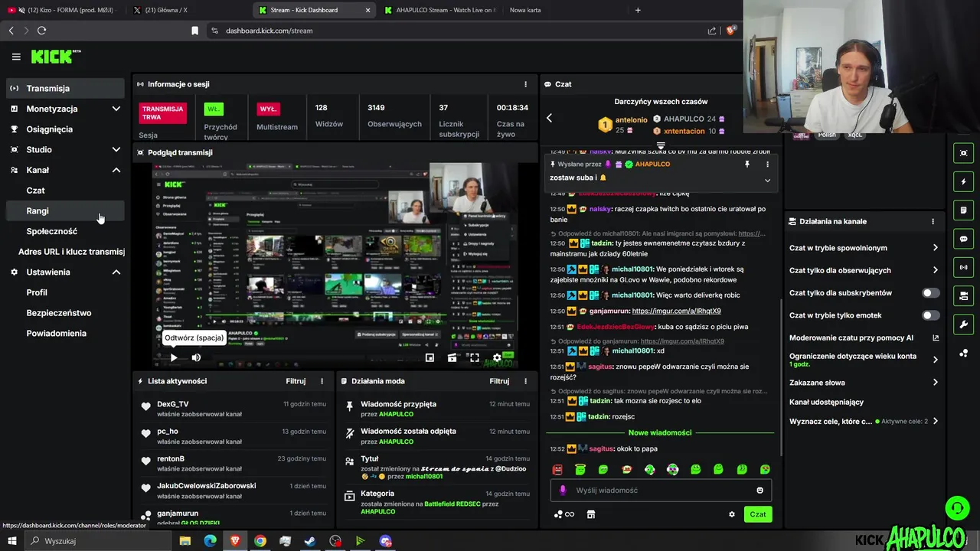The width and height of the screenshot is (980, 551).
Task: Play the stream preview video
Action: 174,357
